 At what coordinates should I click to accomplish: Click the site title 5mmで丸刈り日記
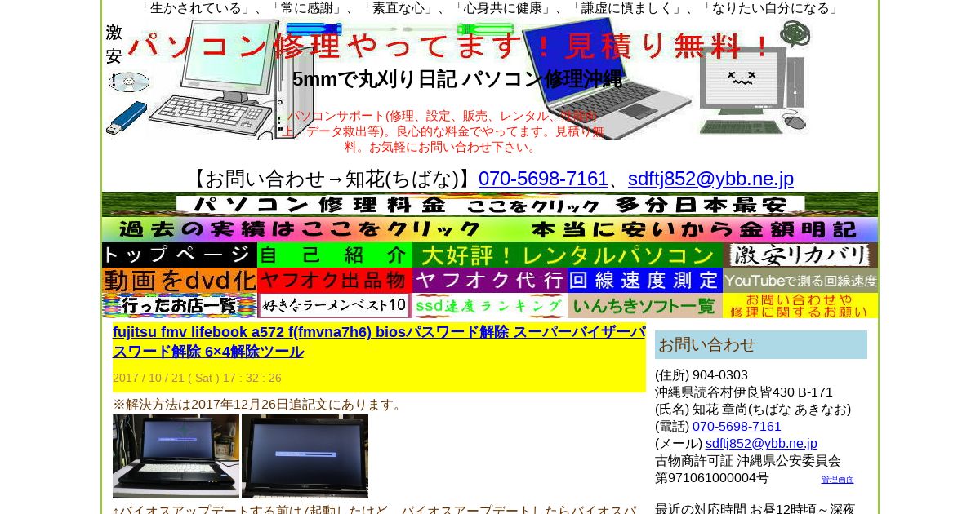(457, 79)
